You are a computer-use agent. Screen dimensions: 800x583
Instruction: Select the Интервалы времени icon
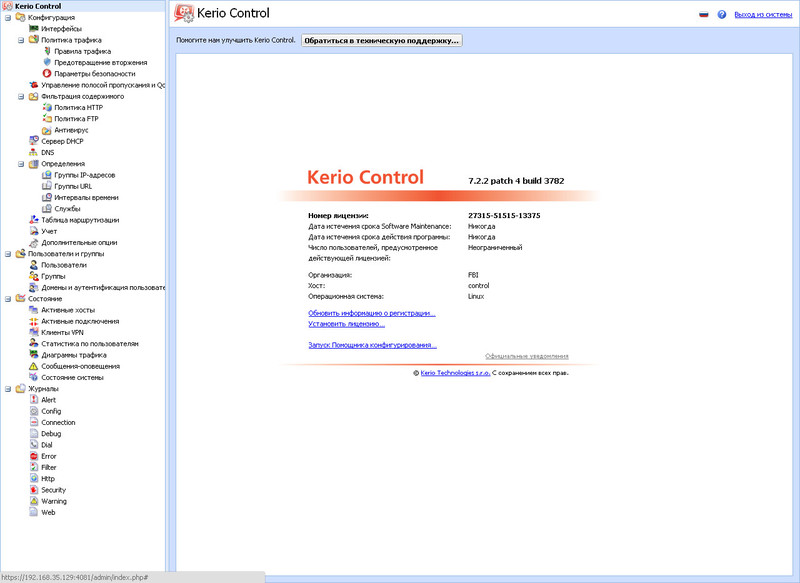pyautogui.click(x=46, y=197)
